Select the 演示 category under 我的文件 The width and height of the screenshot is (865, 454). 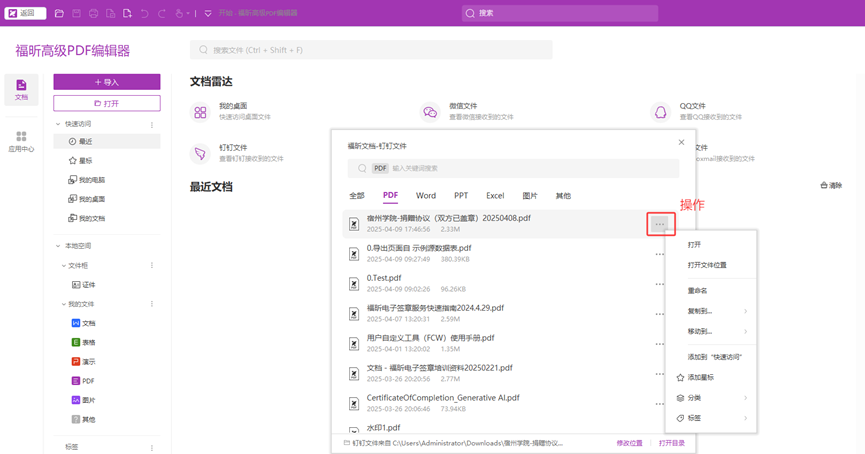click(x=84, y=362)
